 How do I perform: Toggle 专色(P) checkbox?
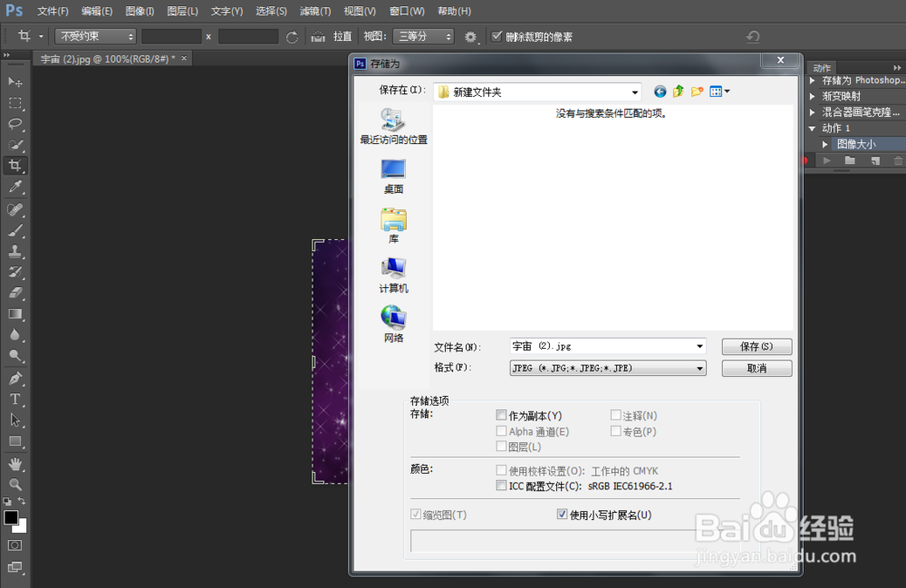616,431
